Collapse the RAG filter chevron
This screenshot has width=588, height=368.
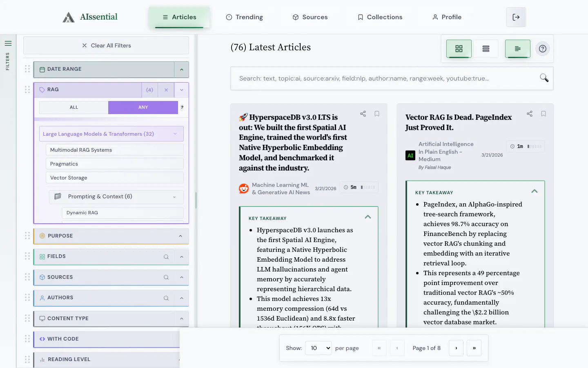coord(182,90)
